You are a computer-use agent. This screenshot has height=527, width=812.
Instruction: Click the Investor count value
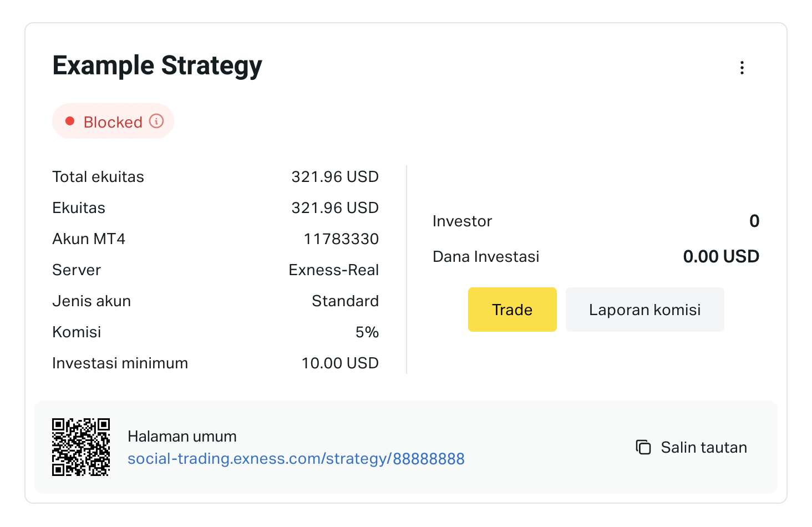coord(754,221)
